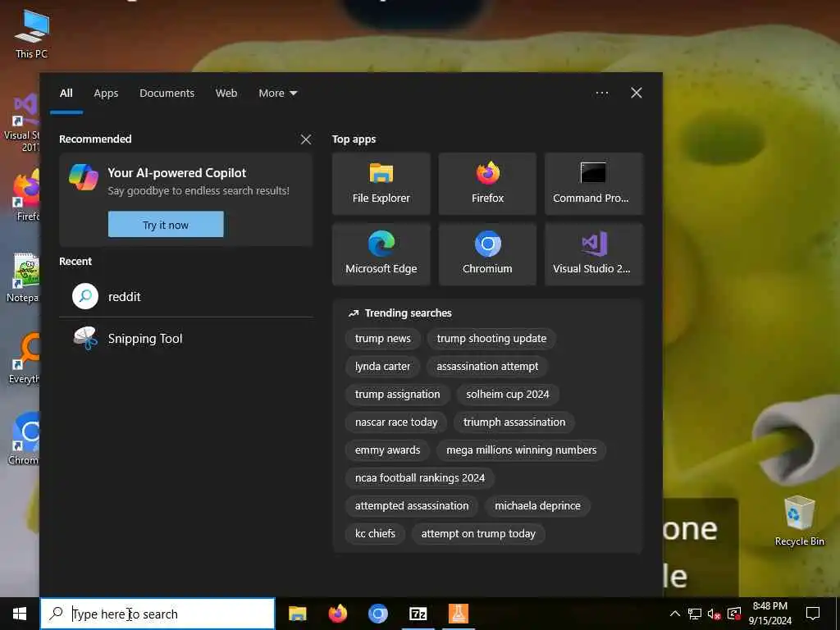Viewport: 840px width, 630px height.
Task: Open File Explorer from Top apps
Action: coord(381,184)
